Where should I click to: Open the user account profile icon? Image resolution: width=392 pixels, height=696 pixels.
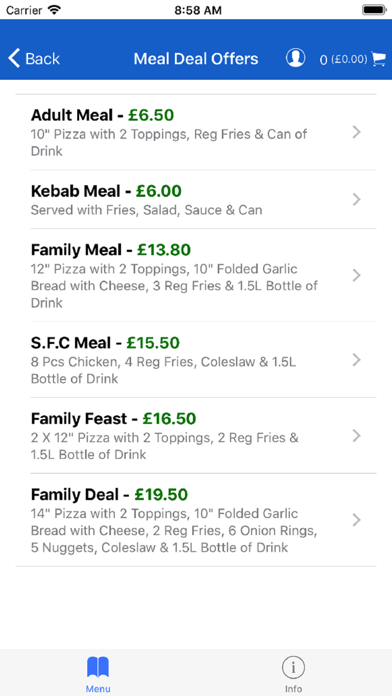click(x=295, y=58)
